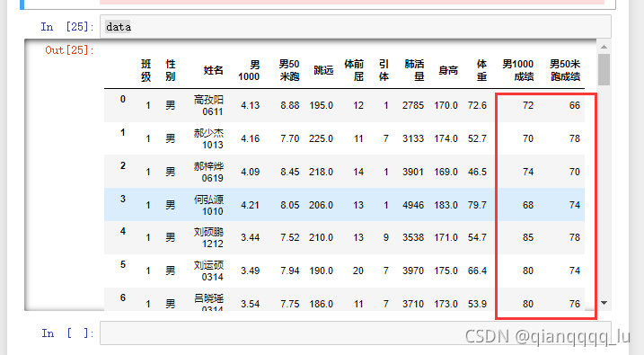Click the 8.88 sprint time cell
The height and width of the screenshot is (355, 644).
pyautogui.click(x=290, y=105)
